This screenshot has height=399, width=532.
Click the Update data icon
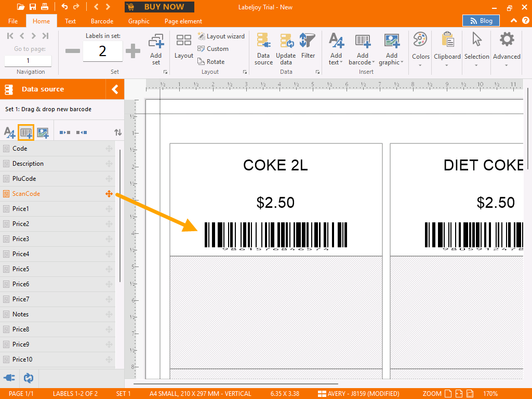286,49
